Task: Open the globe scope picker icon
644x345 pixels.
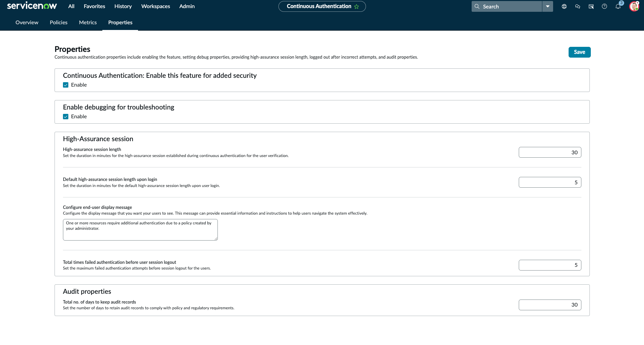Action: click(564, 6)
